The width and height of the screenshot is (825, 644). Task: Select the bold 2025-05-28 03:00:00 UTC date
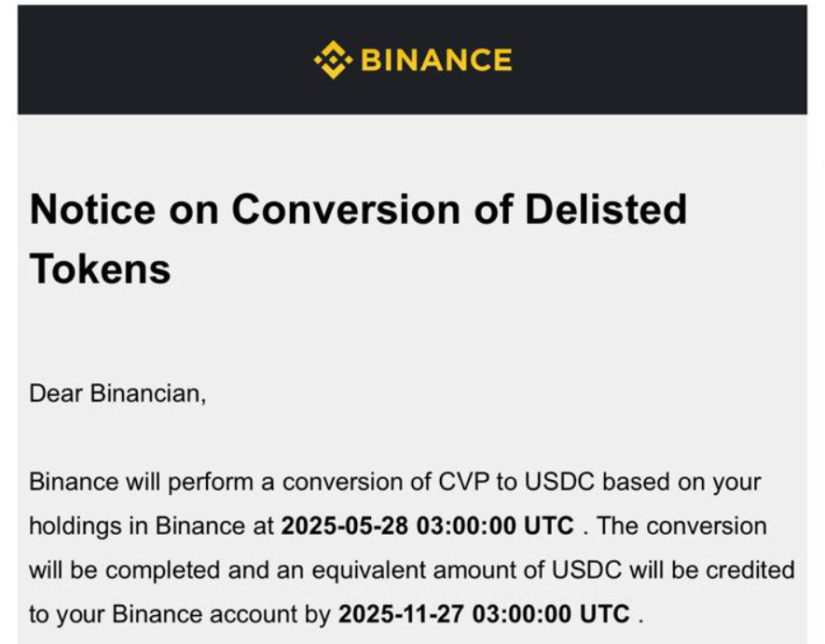pyautogui.click(x=427, y=526)
